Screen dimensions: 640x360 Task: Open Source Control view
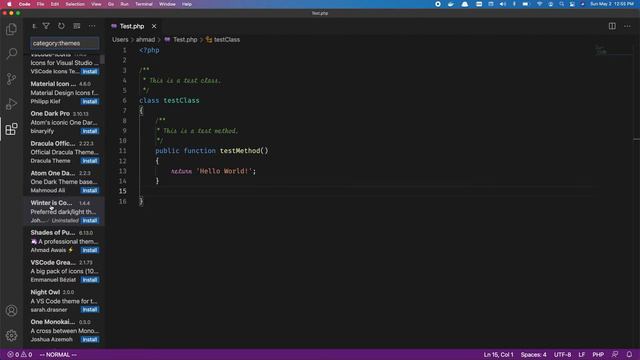[x=11, y=79]
